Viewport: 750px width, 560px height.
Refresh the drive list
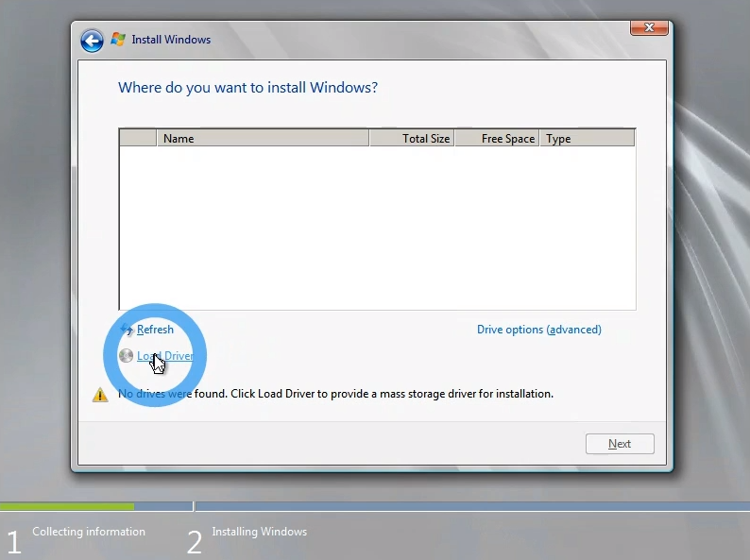(155, 330)
